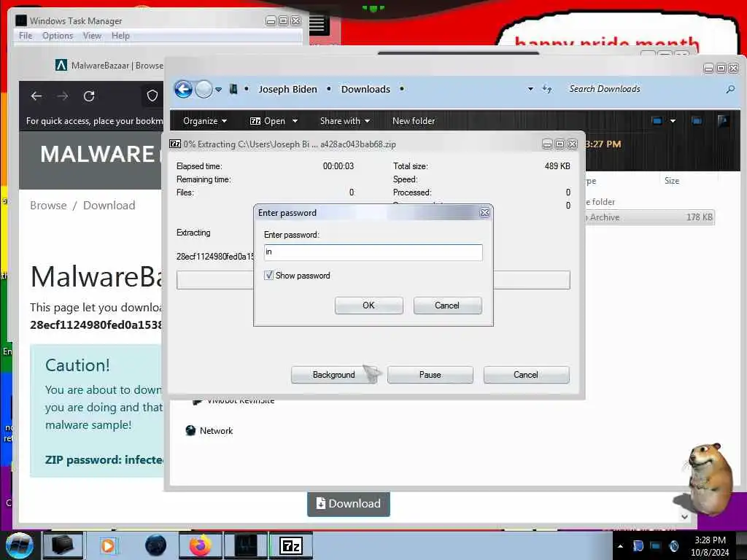747x560 pixels.
Task: Open Task Manager taskbar icon
Action: [x=246, y=545]
